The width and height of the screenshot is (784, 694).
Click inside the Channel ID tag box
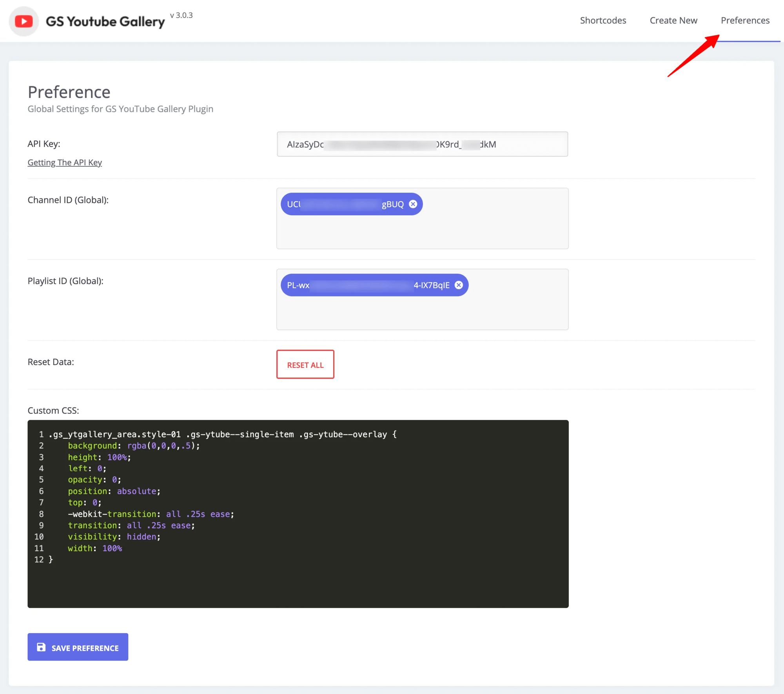pyautogui.click(x=422, y=218)
